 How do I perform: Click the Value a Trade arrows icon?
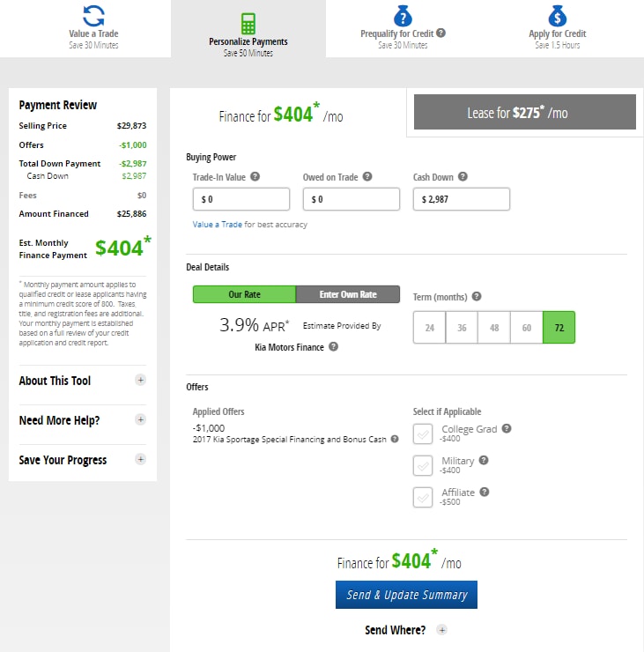pos(93,16)
